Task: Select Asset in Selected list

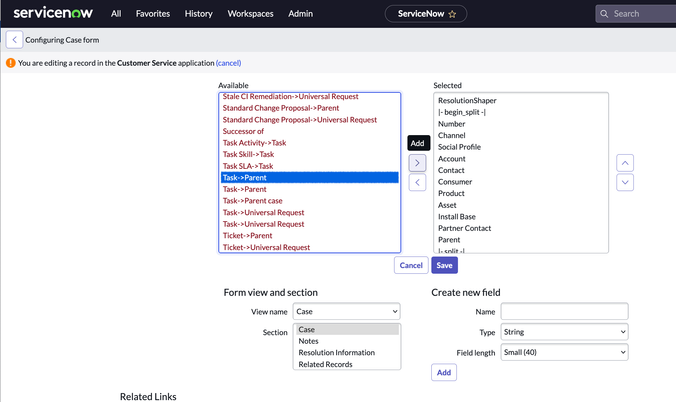Action: 521,205
